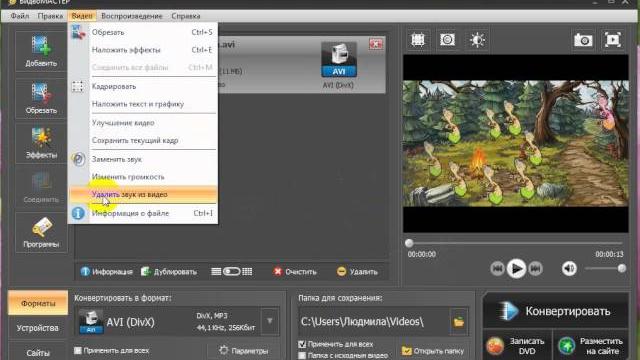Adjust the volume slider handle
Image resolution: width=640 pixels, height=360 pixels.
[x=622, y=269]
